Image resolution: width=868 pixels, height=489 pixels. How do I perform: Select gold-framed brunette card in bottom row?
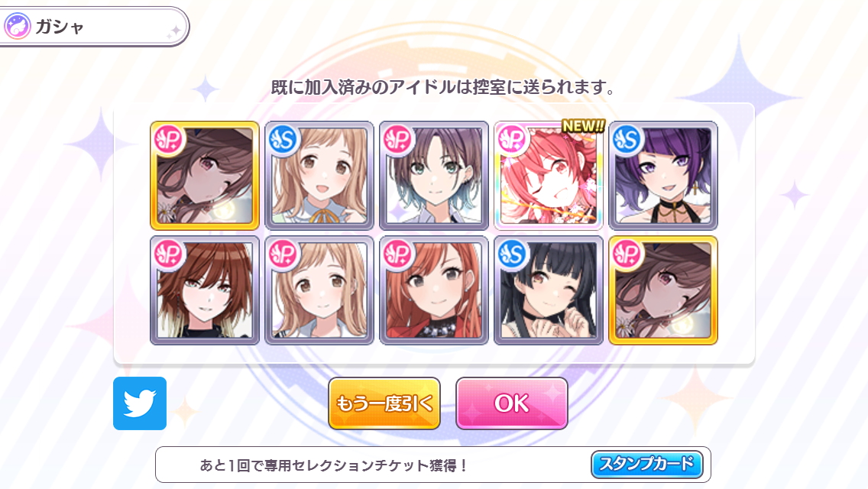click(x=662, y=290)
